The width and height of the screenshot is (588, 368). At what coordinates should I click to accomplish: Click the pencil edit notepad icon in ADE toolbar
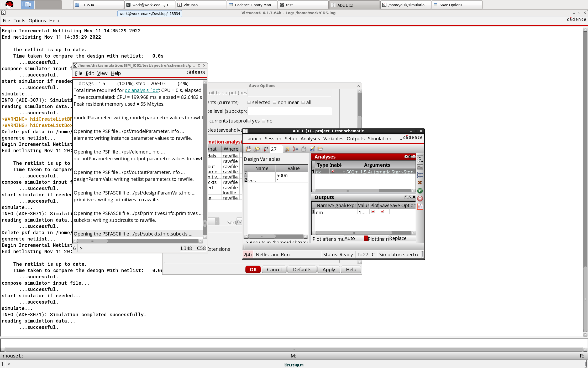[312, 149]
